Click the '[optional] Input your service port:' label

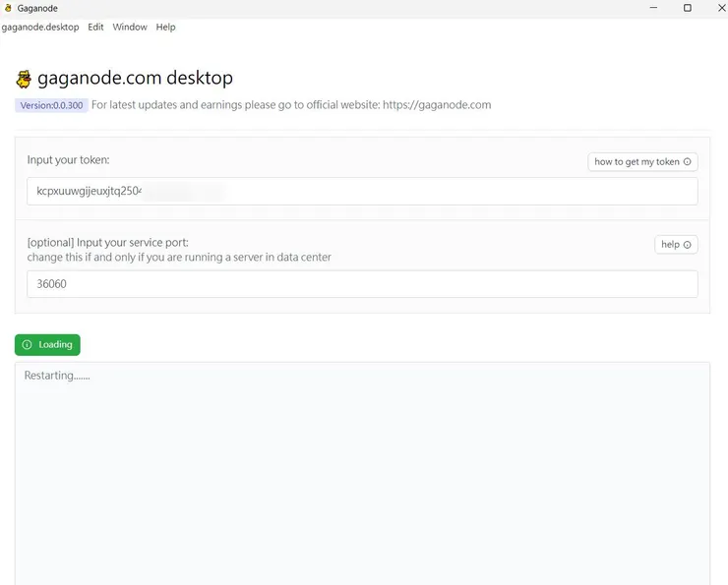[107, 243]
